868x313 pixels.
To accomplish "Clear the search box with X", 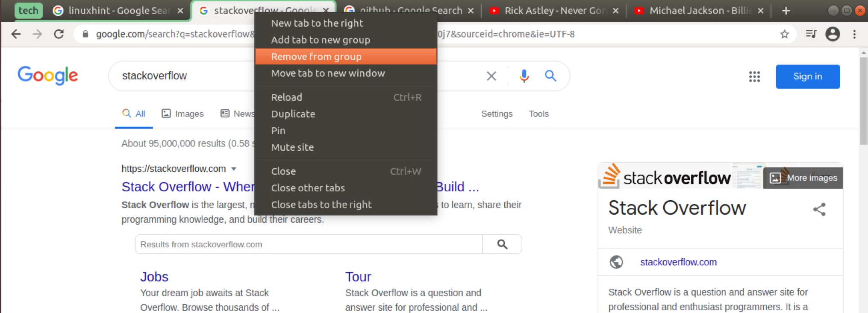I will click(x=491, y=76).
